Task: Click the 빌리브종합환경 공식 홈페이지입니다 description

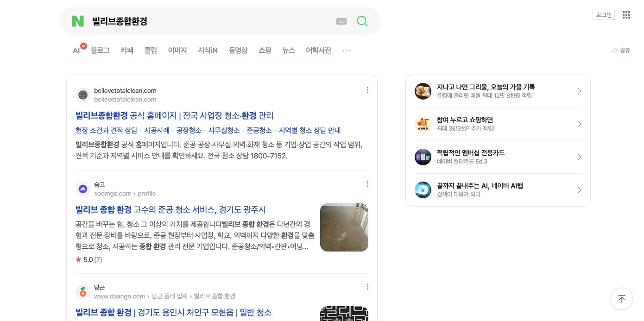Action: (x=219, y=150)
